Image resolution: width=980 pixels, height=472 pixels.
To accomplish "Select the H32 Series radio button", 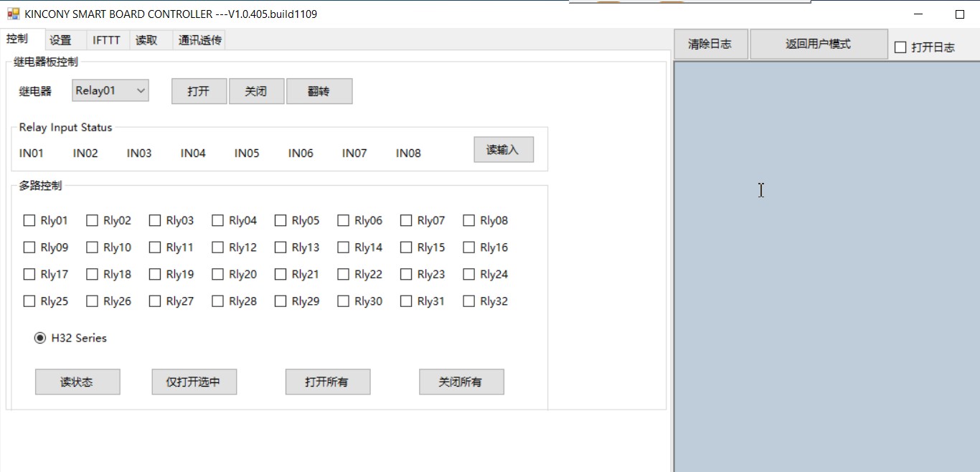I will [40, 338].
